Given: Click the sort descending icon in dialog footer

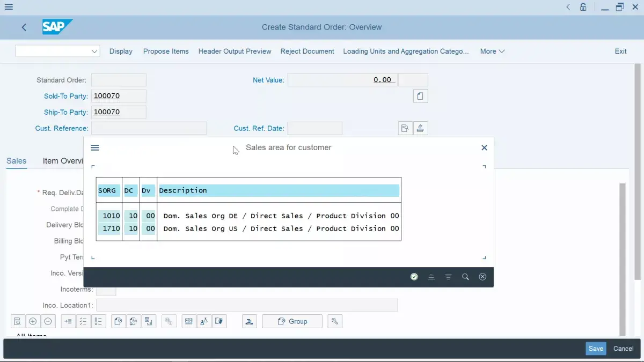Looking at the screenshot, I should pos(448,277).
